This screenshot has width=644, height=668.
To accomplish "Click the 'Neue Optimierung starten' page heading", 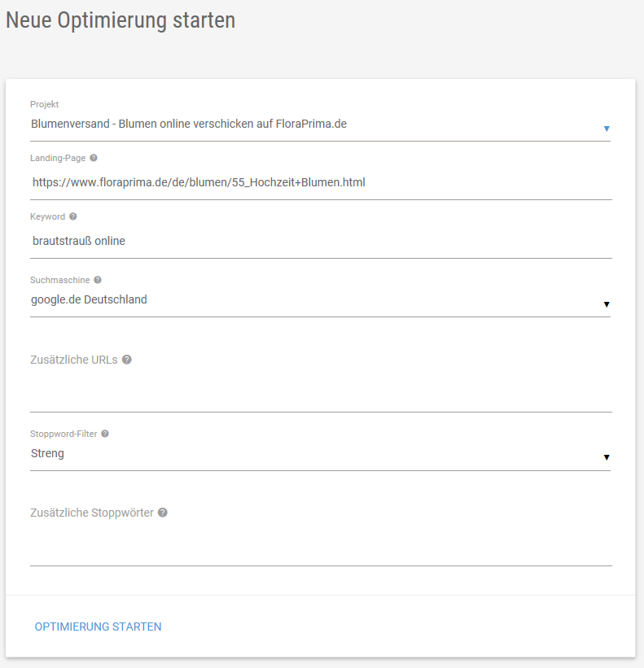I will [120, 20].
